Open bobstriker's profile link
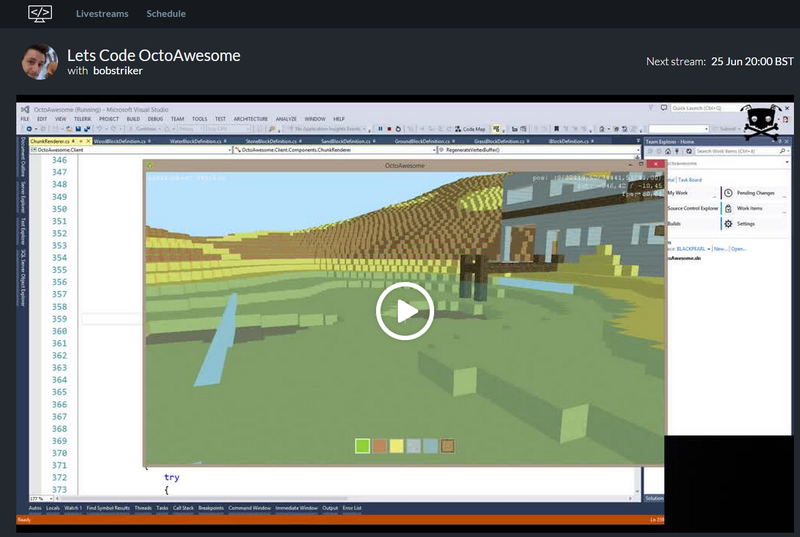 [118, 71]
